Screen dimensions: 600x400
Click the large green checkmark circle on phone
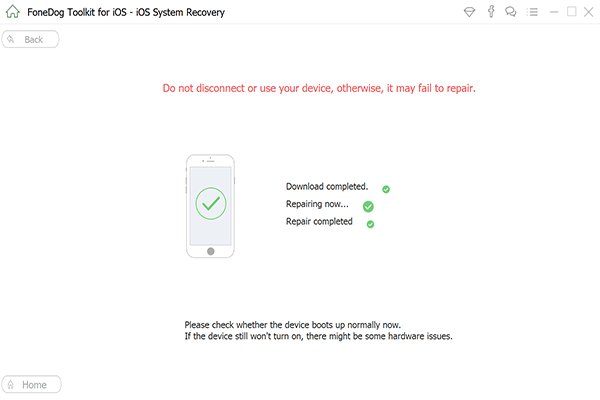point(210,203)
